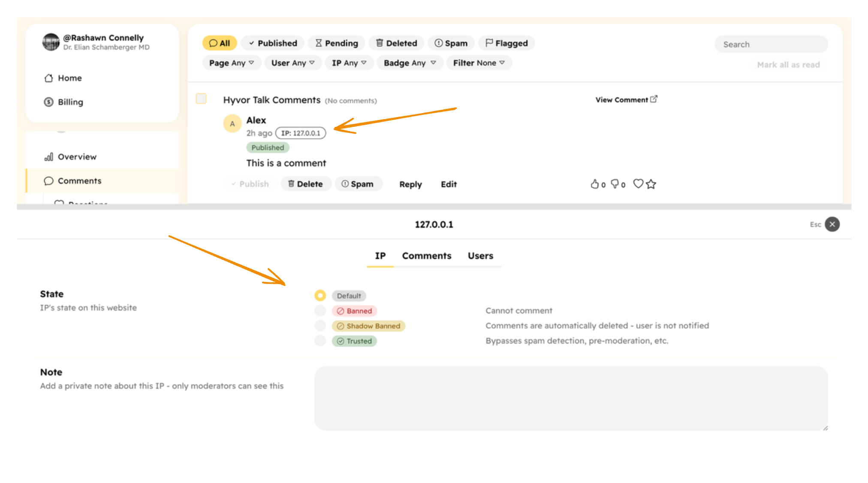Click the thumbs down icon on the comment
Viewport: 868px width, 483px height.
click(x=616, y=184)
